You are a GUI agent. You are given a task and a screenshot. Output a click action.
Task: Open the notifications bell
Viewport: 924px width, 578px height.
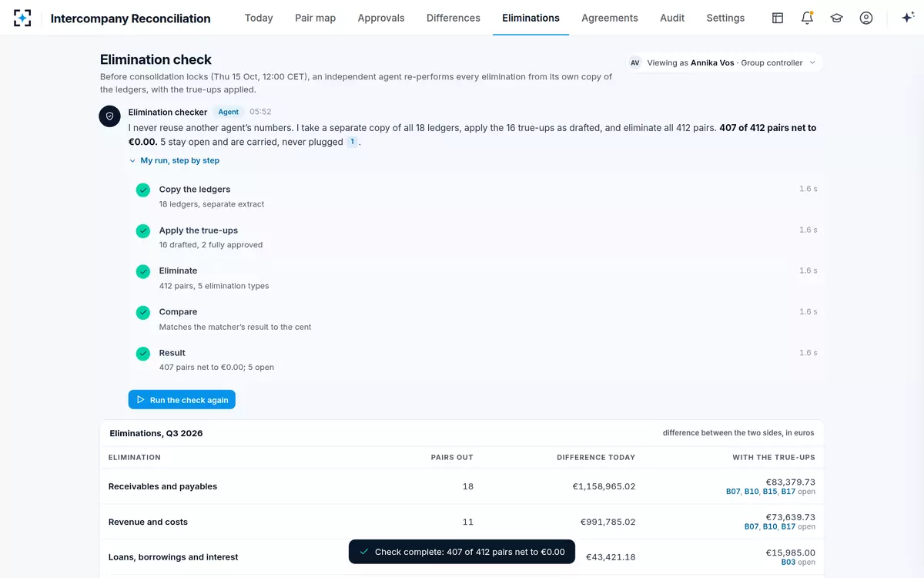click(807, 18)
